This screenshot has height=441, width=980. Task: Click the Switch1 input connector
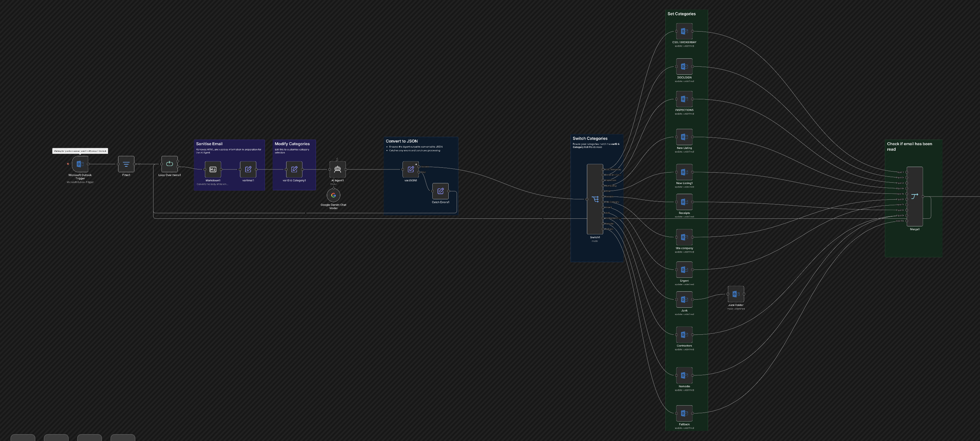(587, 199)
